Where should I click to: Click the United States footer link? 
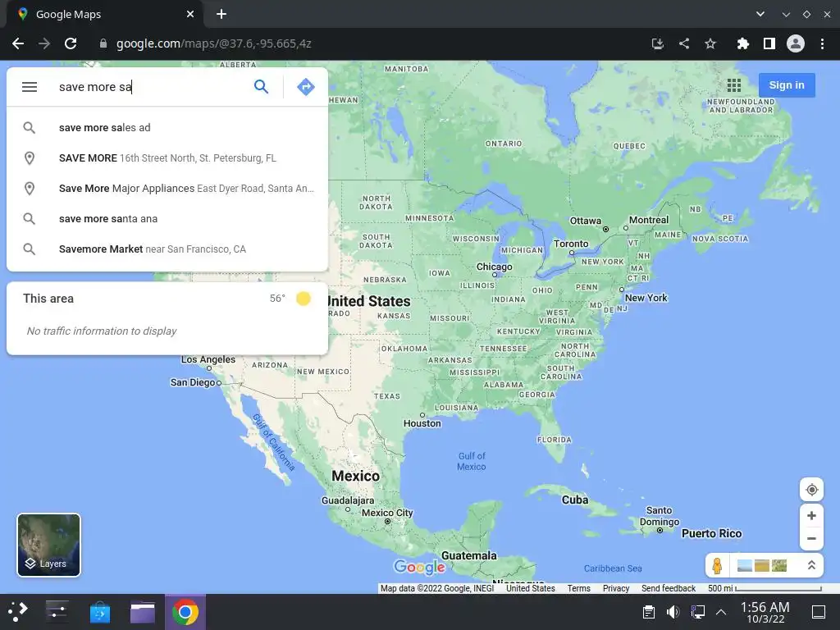[x=531, y=588]
